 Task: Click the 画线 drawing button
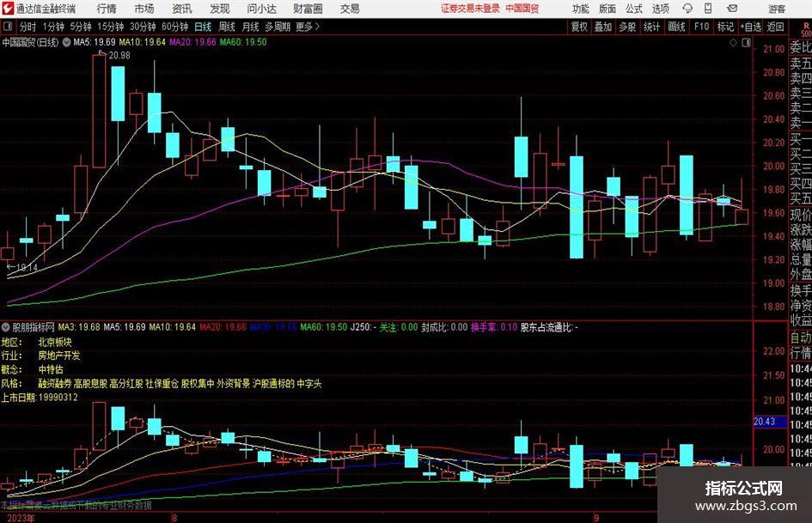(x=676, y=27)
